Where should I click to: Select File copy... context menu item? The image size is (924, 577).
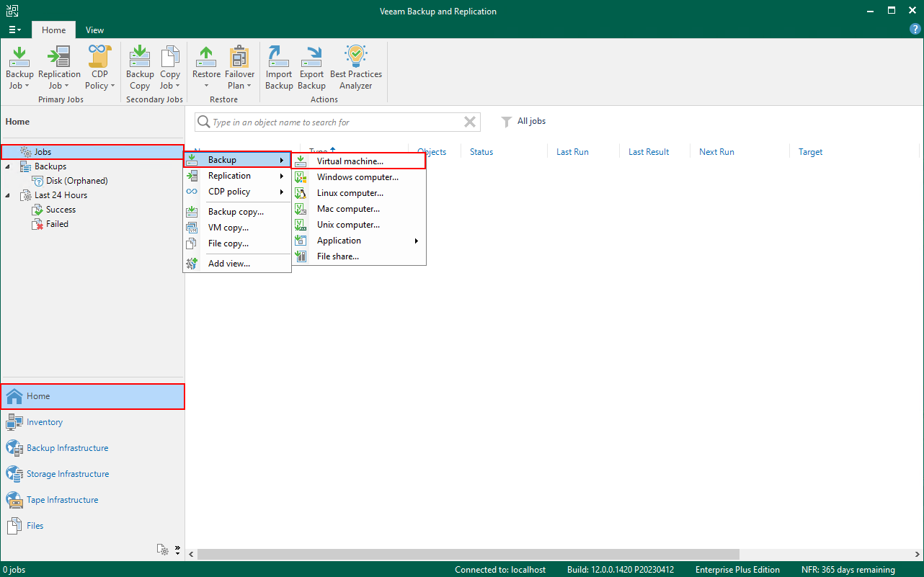point(237,243)
